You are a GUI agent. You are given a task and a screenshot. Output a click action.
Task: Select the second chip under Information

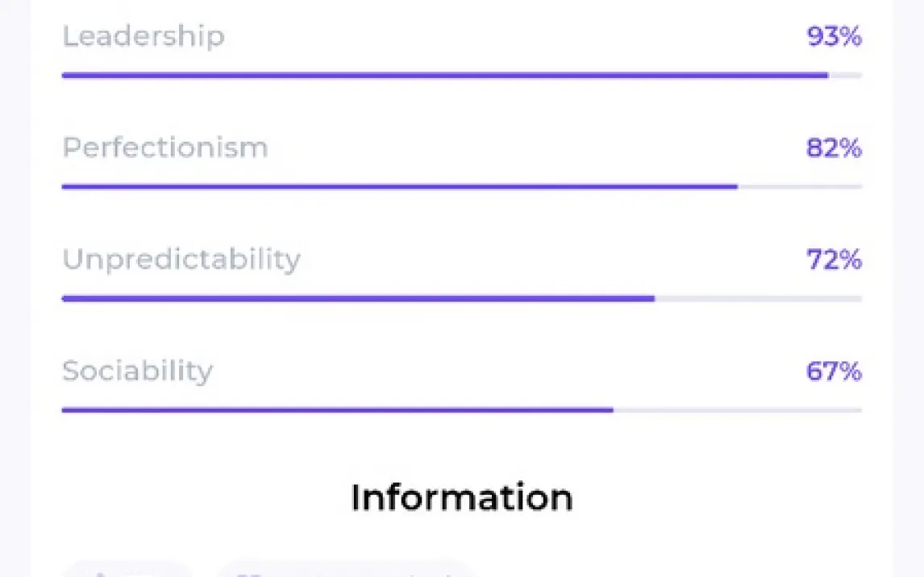coord(345,571)
